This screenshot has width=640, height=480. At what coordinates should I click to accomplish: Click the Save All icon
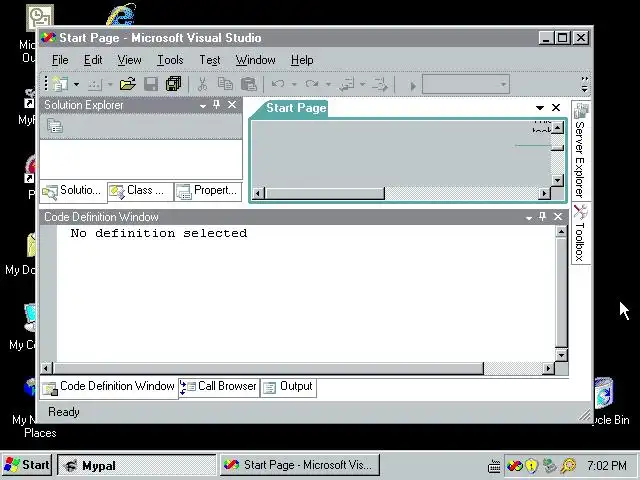[x=173, y=84]
